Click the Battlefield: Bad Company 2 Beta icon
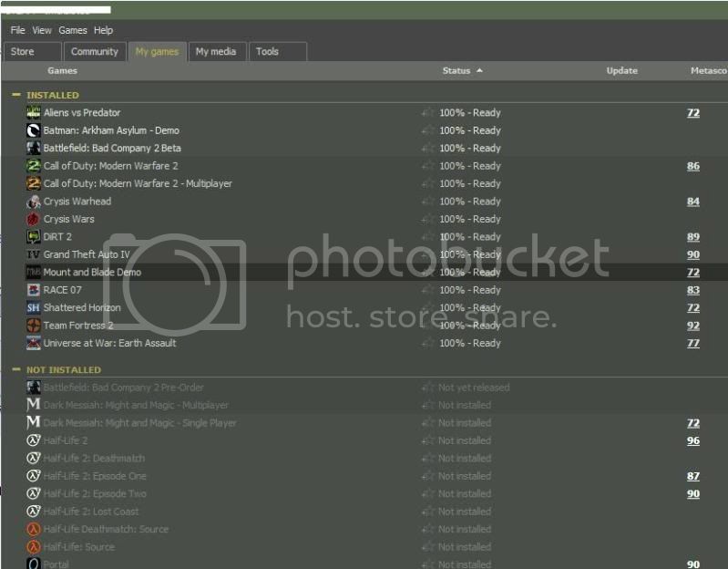The image size is (728, 569). [x=34, y=148]
